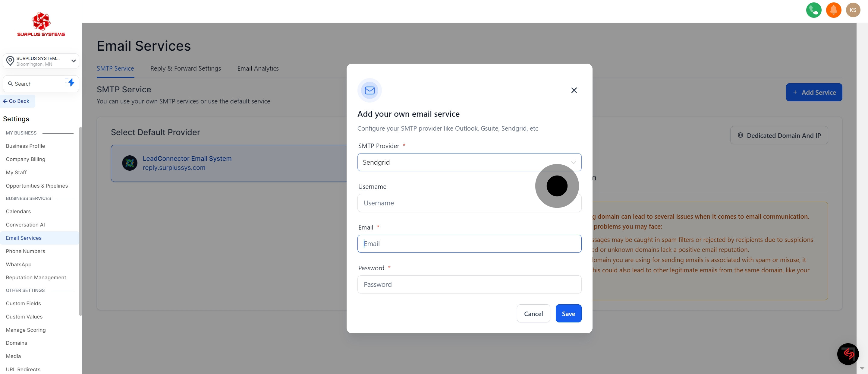Expand the SMTP Provider Sendgrid dropdown
Viewport: 868px width, 374px height.
click(x=469, y=162)
